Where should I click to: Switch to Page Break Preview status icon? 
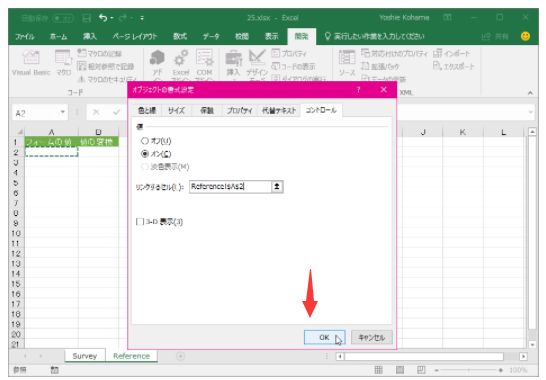click(x=421, y=370)
